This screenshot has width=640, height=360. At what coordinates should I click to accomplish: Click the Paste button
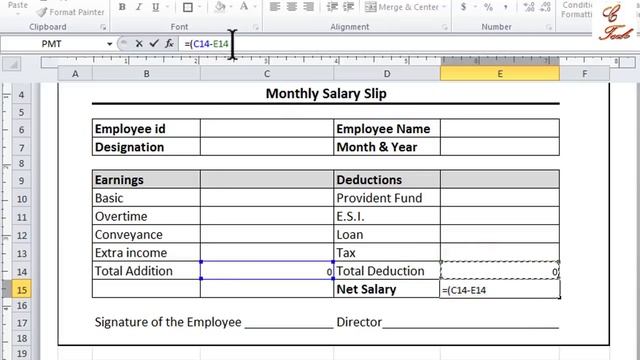coord(18,6)
